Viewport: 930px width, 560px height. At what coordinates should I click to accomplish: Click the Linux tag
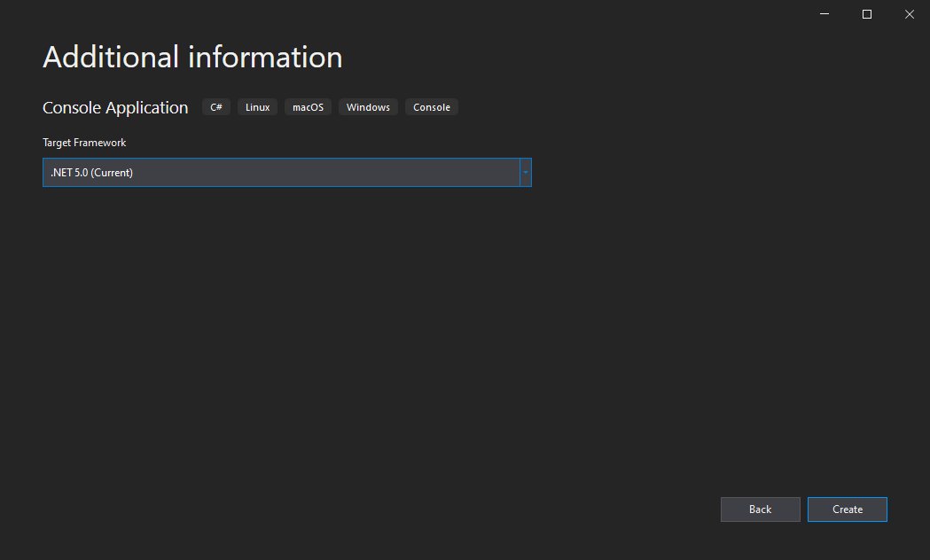pyautogui.click(x=257, y=107)
